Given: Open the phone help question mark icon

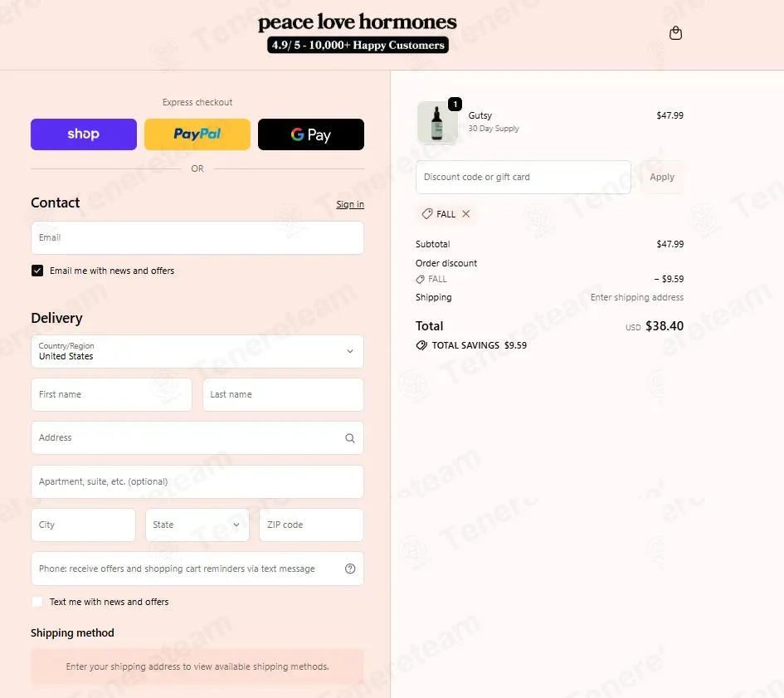Looking at the screenshot, I should pyautogui.click(x=350, y=569).
